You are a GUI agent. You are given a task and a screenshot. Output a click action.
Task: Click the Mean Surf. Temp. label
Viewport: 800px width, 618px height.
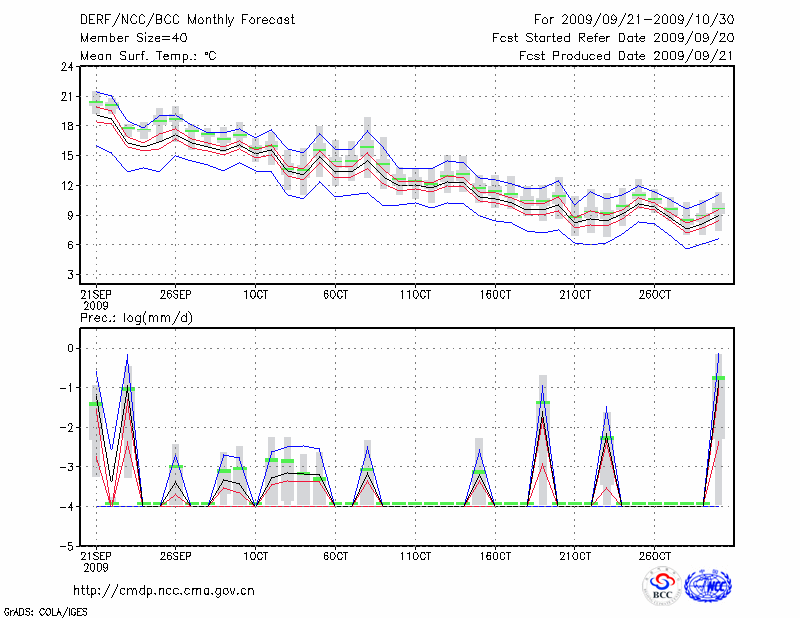pyautogui.click(x=148, y=56)
